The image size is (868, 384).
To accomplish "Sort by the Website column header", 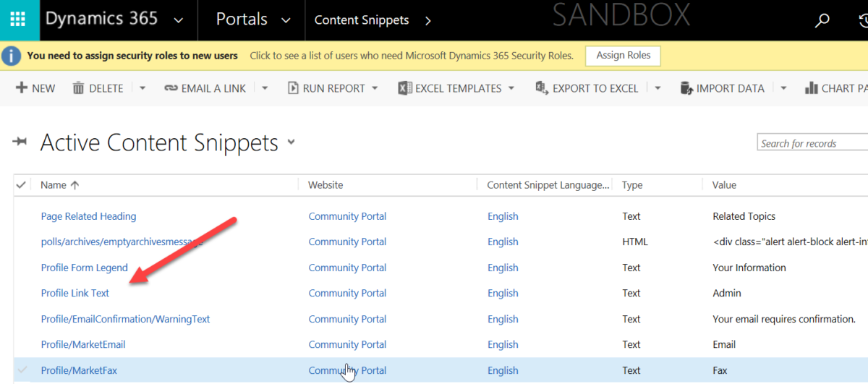I will (x=325, y=185).
